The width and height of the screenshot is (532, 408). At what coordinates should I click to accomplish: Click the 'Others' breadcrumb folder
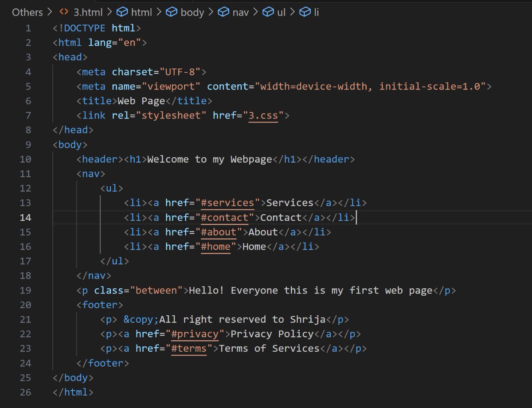click(x=27, y=12)
